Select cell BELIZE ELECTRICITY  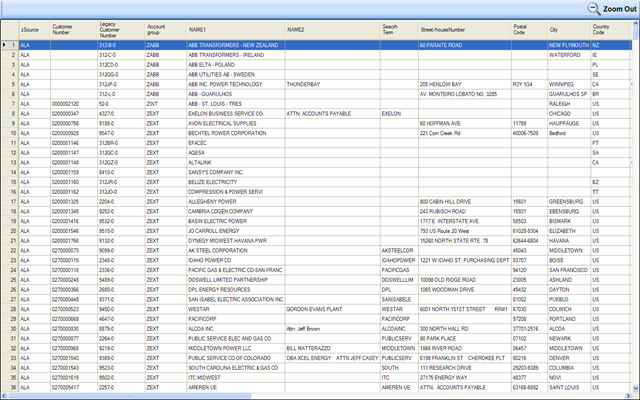(x=236, y=182)
